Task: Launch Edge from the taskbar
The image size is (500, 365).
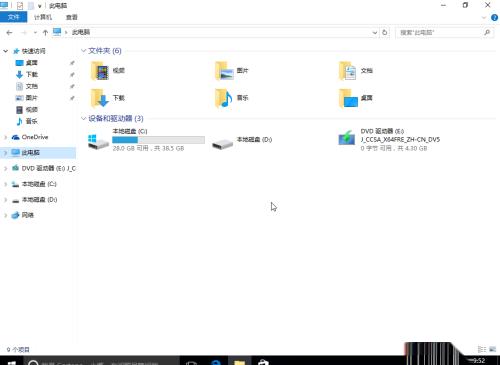Action: pyautogui.click(x=216, y=362)
